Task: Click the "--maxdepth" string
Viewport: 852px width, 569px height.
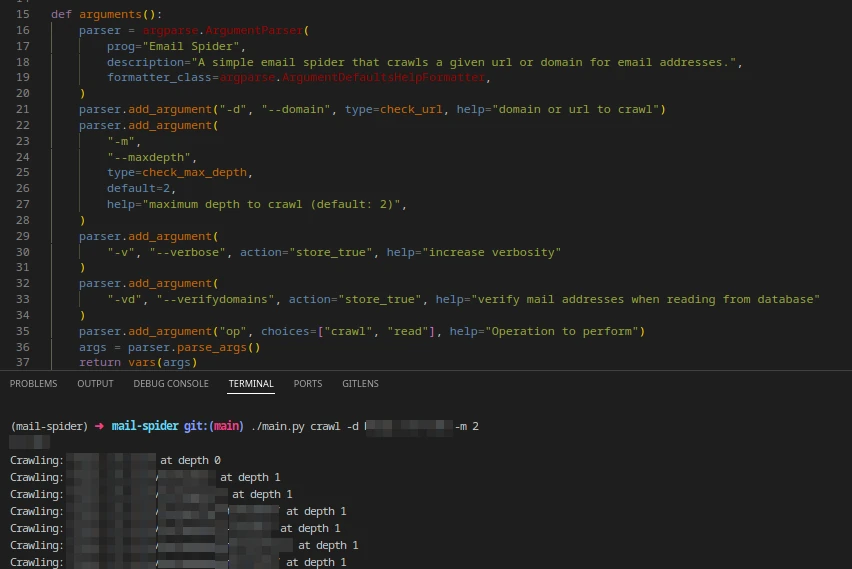Action: 148,157
